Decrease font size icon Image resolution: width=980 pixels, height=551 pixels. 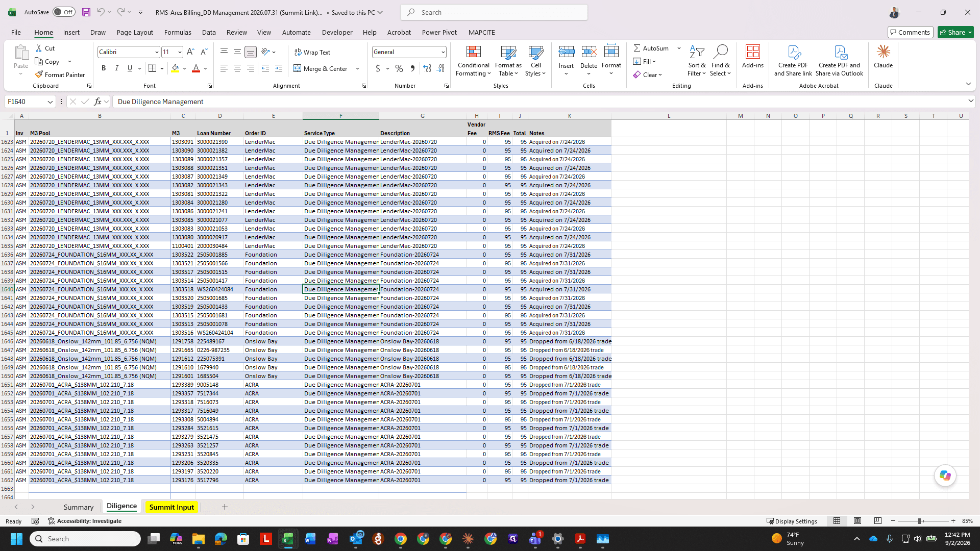pos(204,52)
